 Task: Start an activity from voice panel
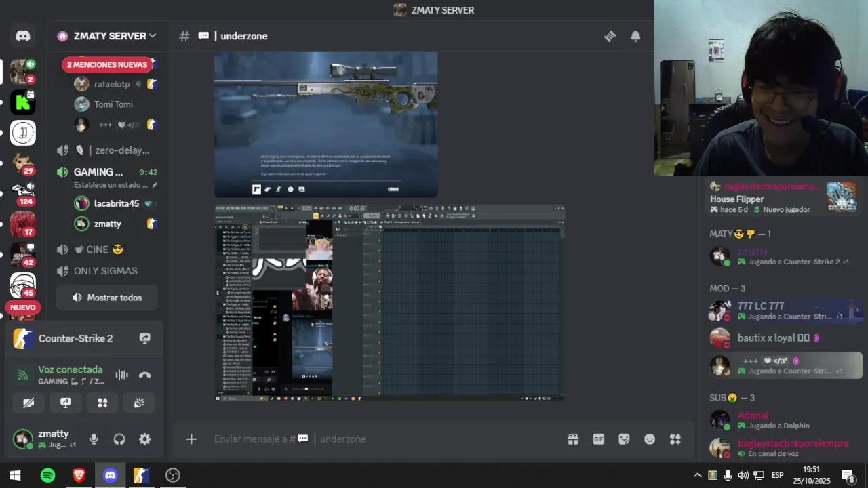102,403
